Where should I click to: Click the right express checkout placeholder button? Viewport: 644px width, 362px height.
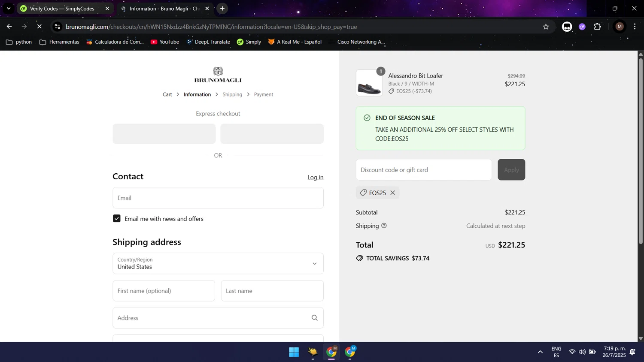(x=272, y=134)
